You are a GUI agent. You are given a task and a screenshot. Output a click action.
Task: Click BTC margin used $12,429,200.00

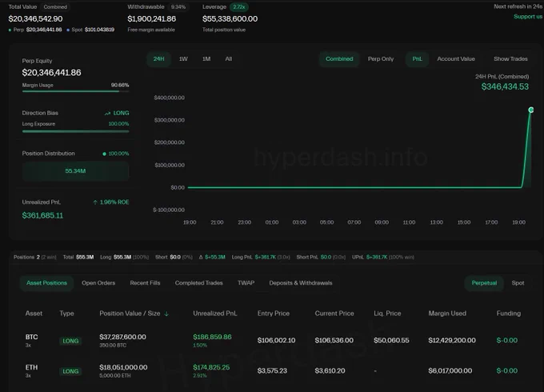(x=452, y=341)
